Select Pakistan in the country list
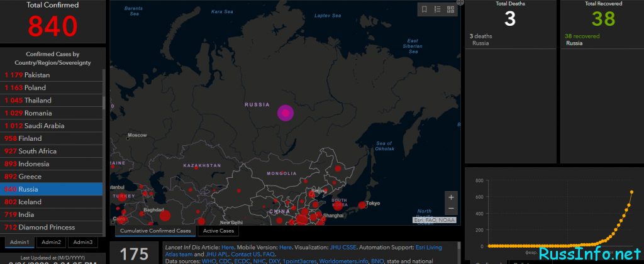Image resolution: width=644 pixels, height=264 pixels. (x=52, y=75)
